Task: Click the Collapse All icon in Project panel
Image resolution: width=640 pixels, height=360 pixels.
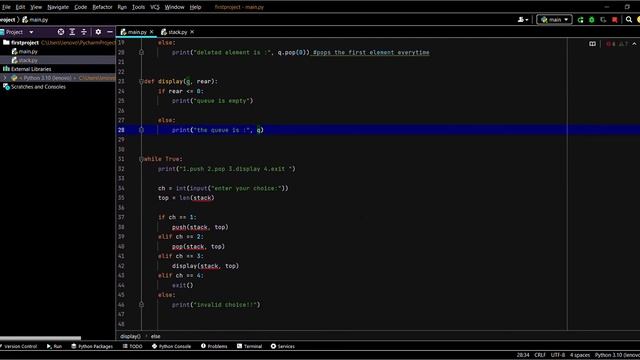Action: [x=84, y=32]
